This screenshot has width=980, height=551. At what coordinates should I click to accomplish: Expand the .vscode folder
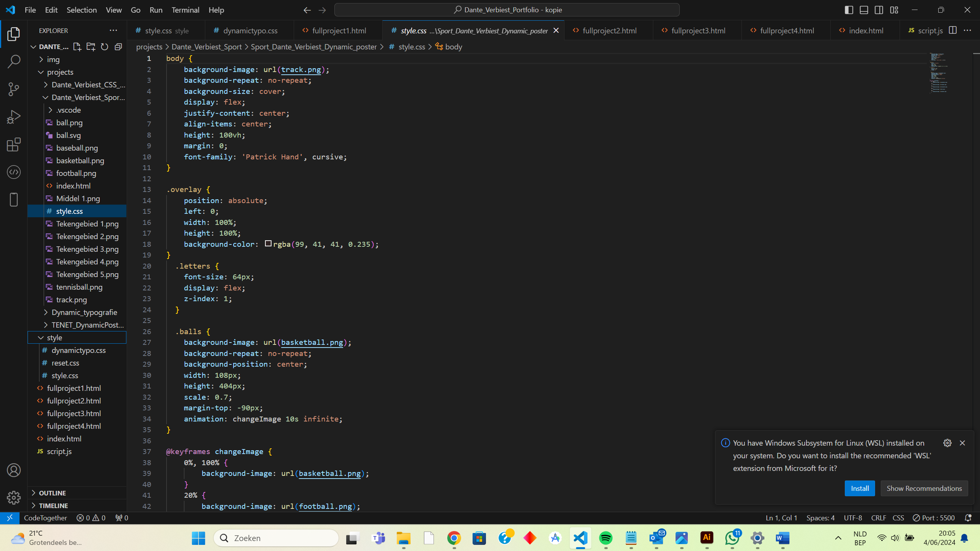coord(77,110)
